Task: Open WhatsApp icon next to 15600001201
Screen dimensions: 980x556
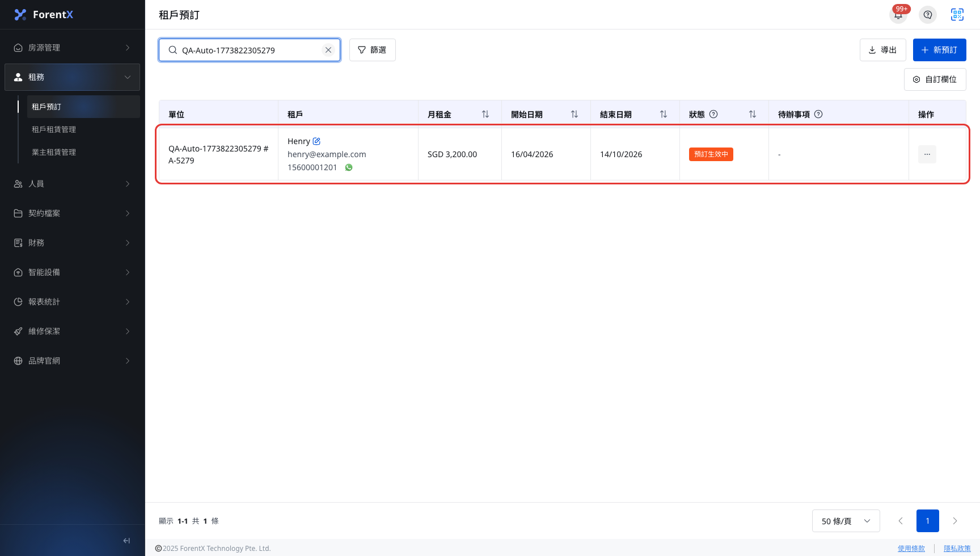Action: pyautogui.click(x=349, y=167)
